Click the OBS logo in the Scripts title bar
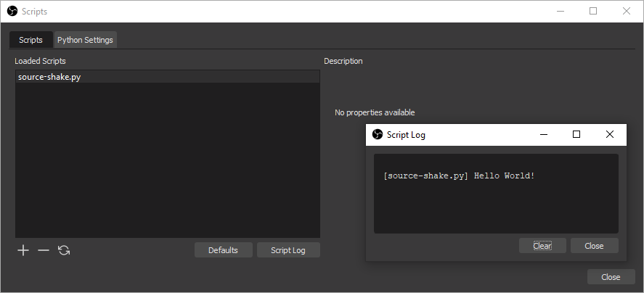644x293 pixels. (12, 12)
